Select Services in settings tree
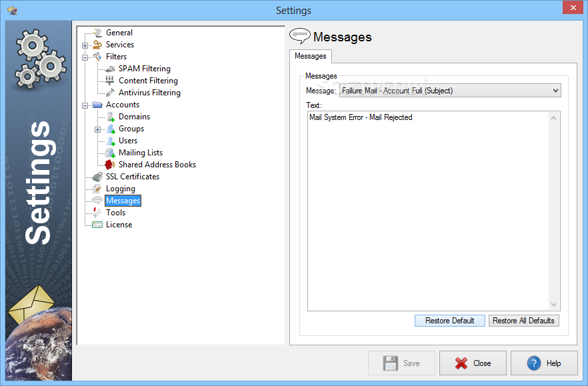Viewport: 588px width, 386px height. coord(120,45)
